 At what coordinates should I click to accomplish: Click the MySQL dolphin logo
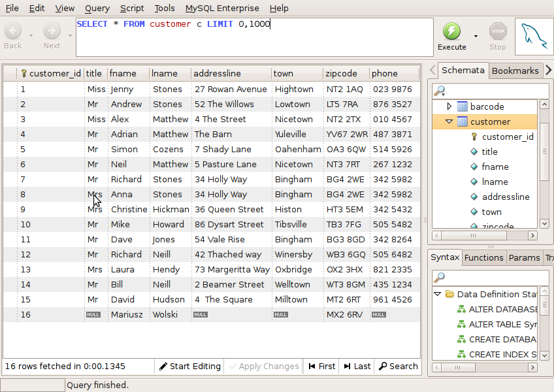[x=533, y=37]
